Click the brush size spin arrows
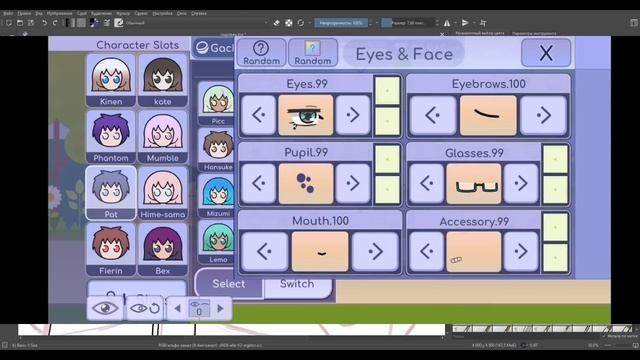 [x=437, y=23]
